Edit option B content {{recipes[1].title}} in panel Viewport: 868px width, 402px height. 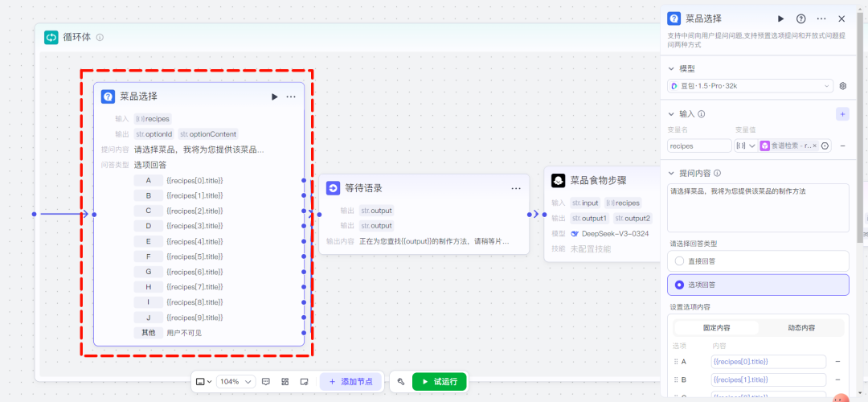pyautogui.click(x=768, y=379)
